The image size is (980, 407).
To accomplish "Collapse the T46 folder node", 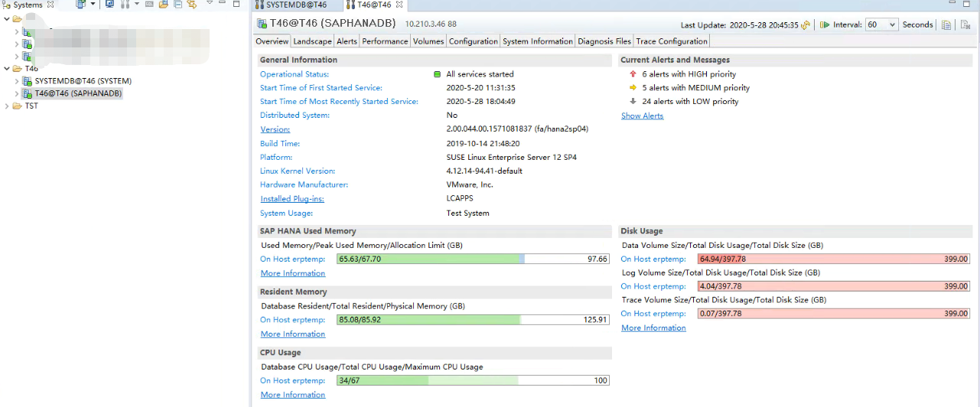I will pyautogui.click(x=7, y=68).
